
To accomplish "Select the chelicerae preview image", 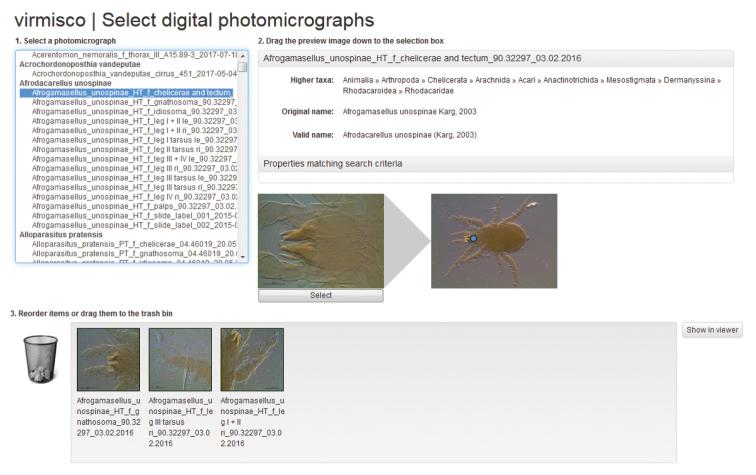I will coord(320,241).
